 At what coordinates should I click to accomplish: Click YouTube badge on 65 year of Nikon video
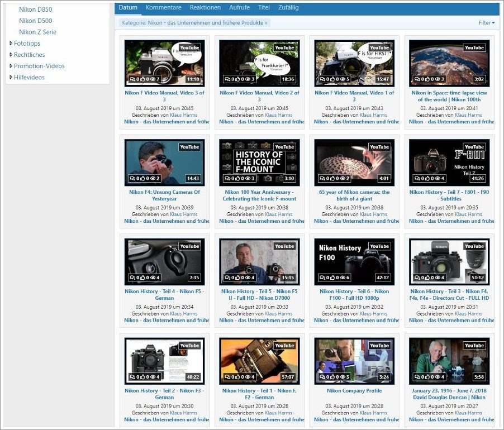(379, 147)
